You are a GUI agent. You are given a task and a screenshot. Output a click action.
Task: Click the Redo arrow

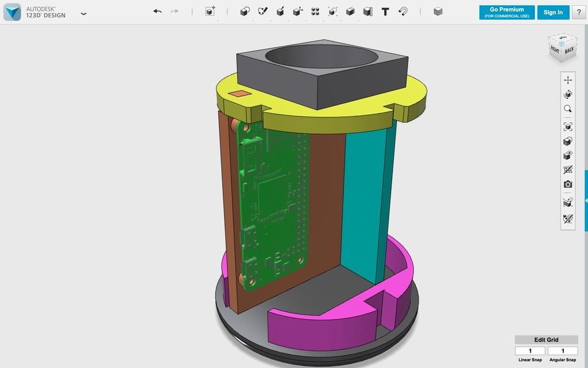175,11
